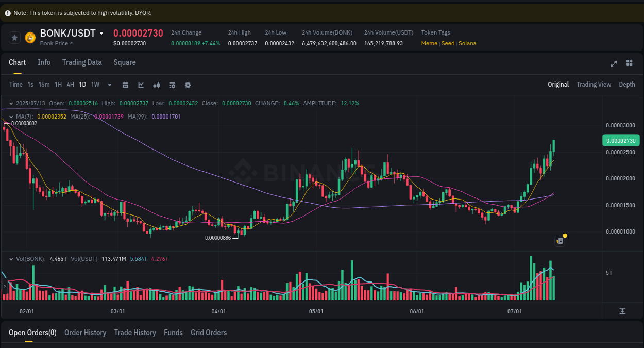The height and width of the screenshot is (348, 644).
Task: Switch to the Trading Data tab
Action: click(x=82, y=62)
